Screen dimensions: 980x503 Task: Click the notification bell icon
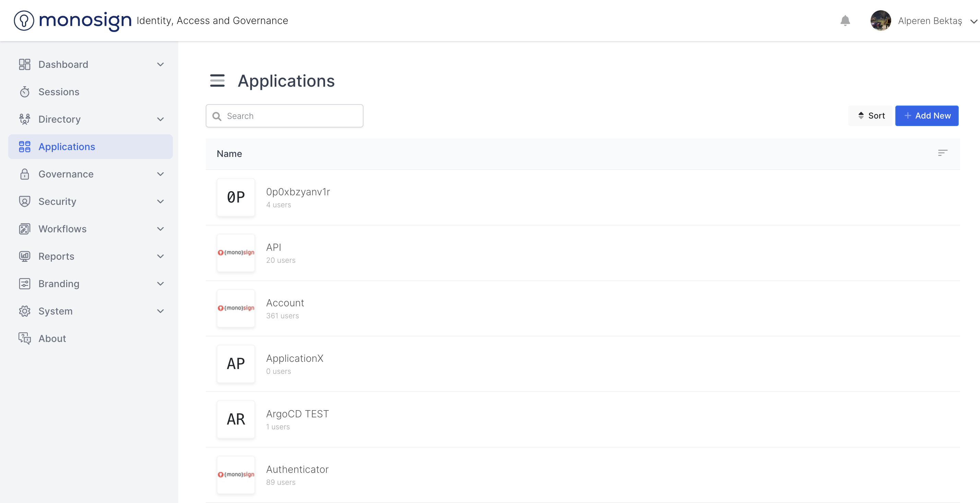coord(845,21)
